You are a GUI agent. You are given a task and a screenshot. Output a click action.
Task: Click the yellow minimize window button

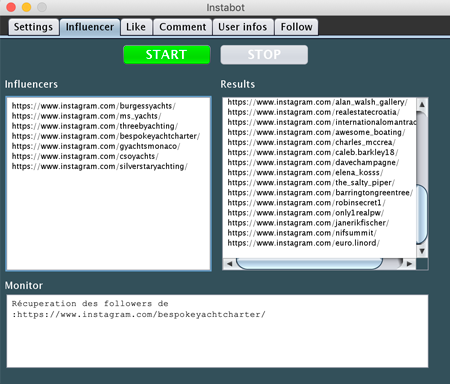click(x=26, y=7)
